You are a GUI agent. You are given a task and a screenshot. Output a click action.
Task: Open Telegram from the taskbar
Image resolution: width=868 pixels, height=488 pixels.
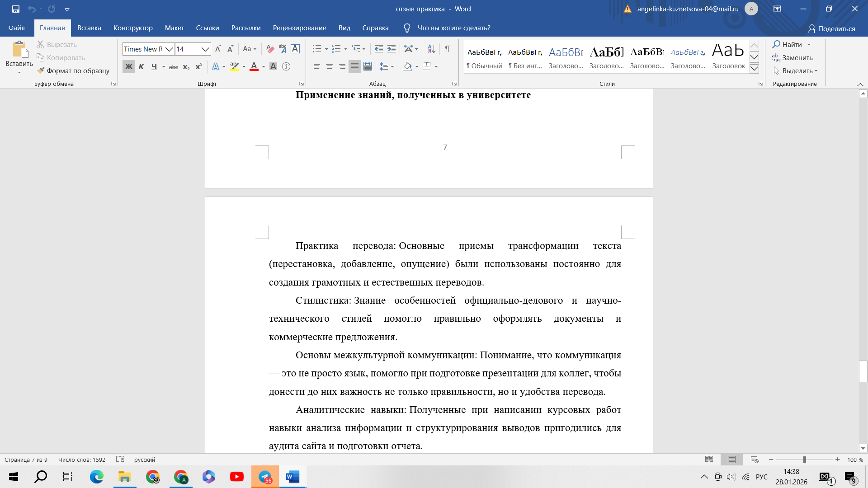click(265, 477)
